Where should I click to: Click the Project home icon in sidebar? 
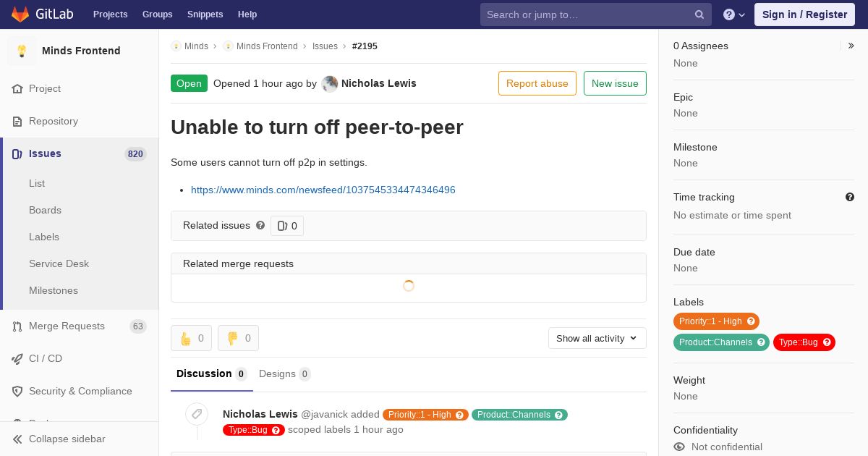[17, 88]
